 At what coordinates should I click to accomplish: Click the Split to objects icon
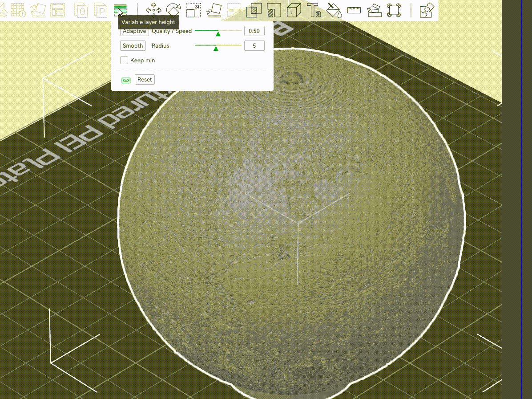click(x=81, y=10)
